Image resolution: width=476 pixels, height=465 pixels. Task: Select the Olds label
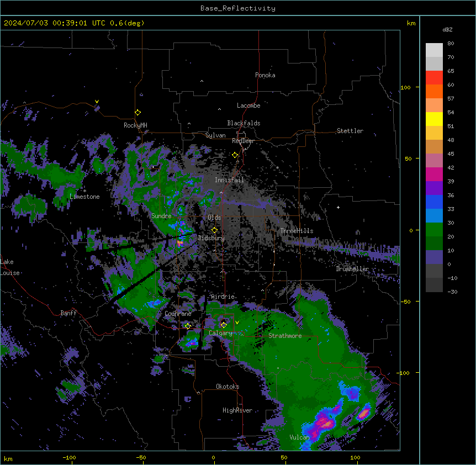(214, 218)
